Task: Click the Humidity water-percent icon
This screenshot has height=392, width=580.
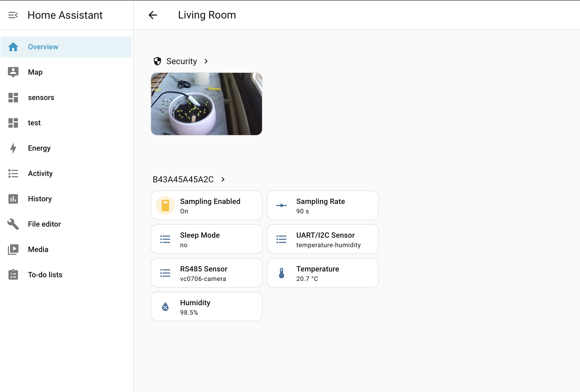Action: (x=165, y=307)
